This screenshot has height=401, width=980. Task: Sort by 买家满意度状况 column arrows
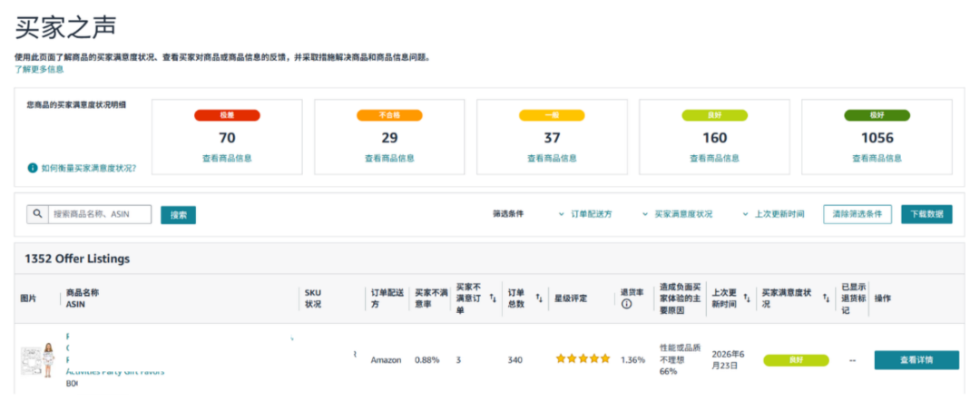[x=827, y=298]
